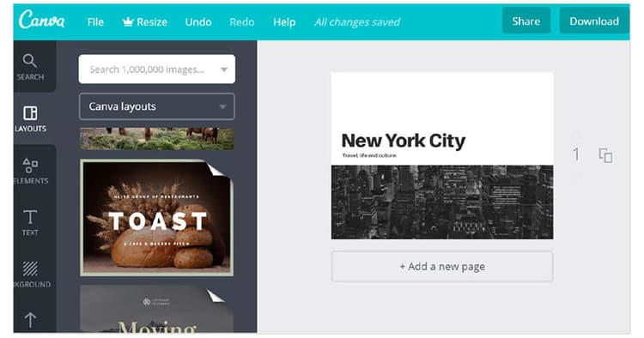Open the Search sidebar tab
Viewport: 644px width, 338px height.
pyautogui.click(x=30, y=66)
